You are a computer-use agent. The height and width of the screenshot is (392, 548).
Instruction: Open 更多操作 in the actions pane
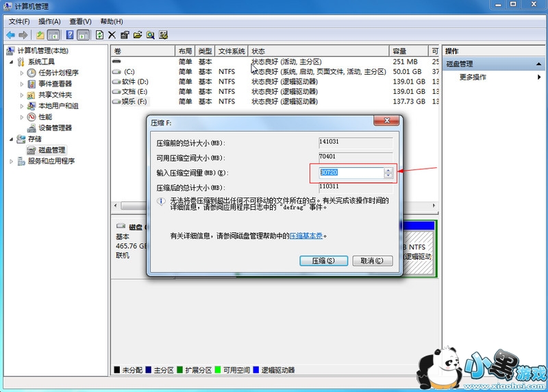tap(473, 77)
